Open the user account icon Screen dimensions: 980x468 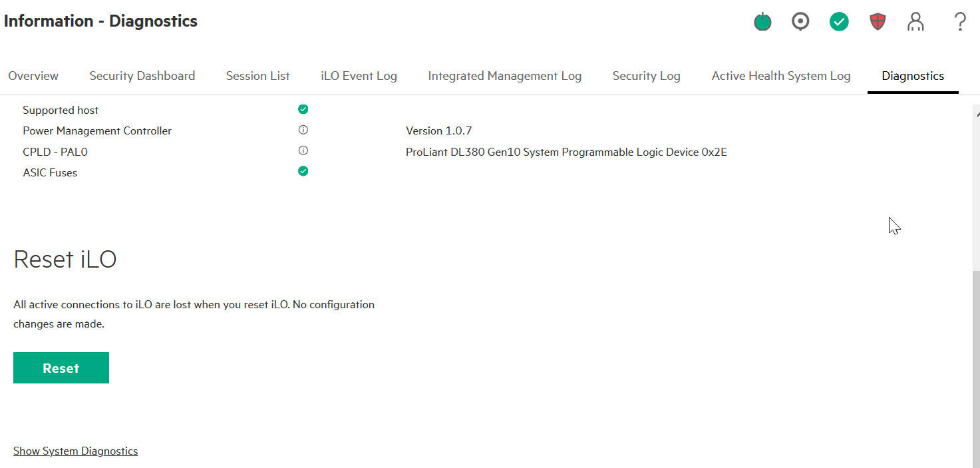tap(916, 22)
